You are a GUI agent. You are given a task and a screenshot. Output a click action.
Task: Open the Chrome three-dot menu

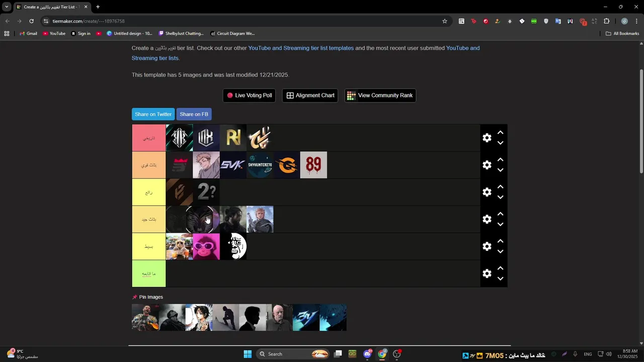point(637,21)
